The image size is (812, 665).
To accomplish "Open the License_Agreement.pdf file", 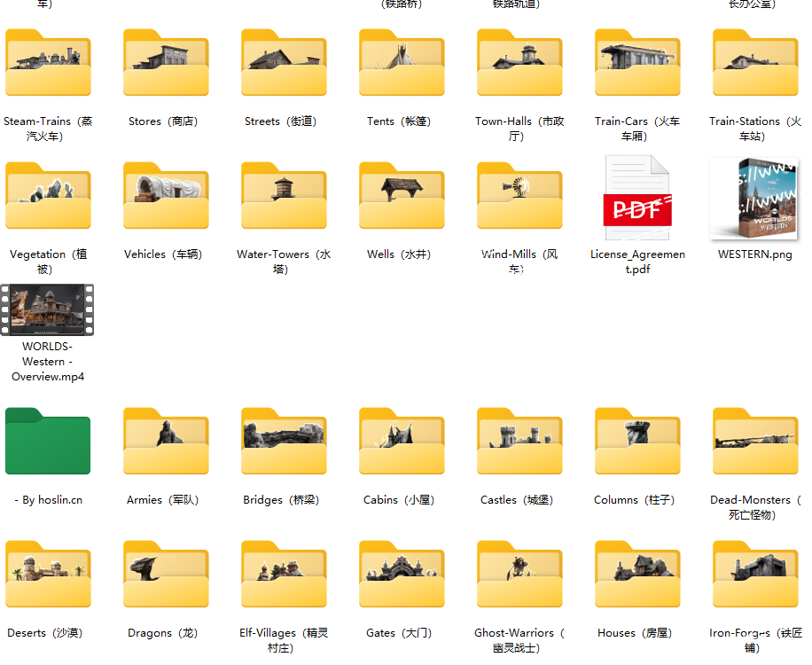I will tap(637, 199).
